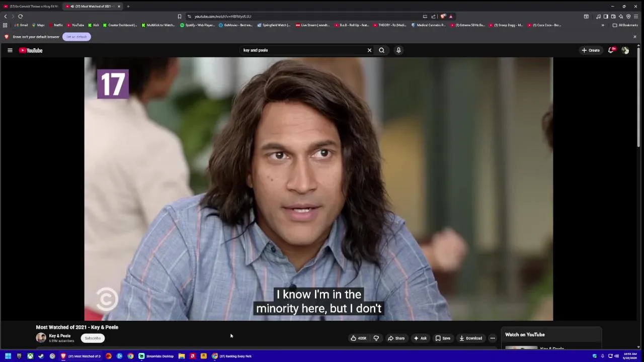Open the taskbar clock and date
This screenshot has height=362, width=644.
pos(629,356)
